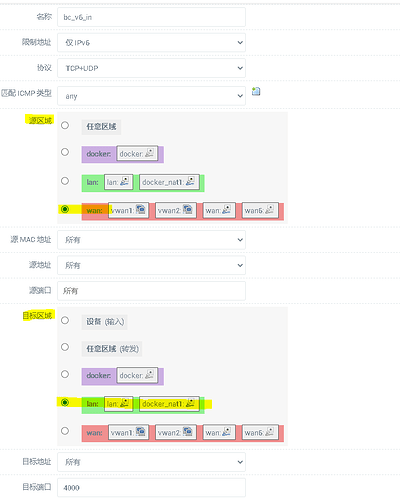This screenshot has height=500, width=400.
Task: Click wan6 interface icon in source zone
Action: click(x=270, y=210)
